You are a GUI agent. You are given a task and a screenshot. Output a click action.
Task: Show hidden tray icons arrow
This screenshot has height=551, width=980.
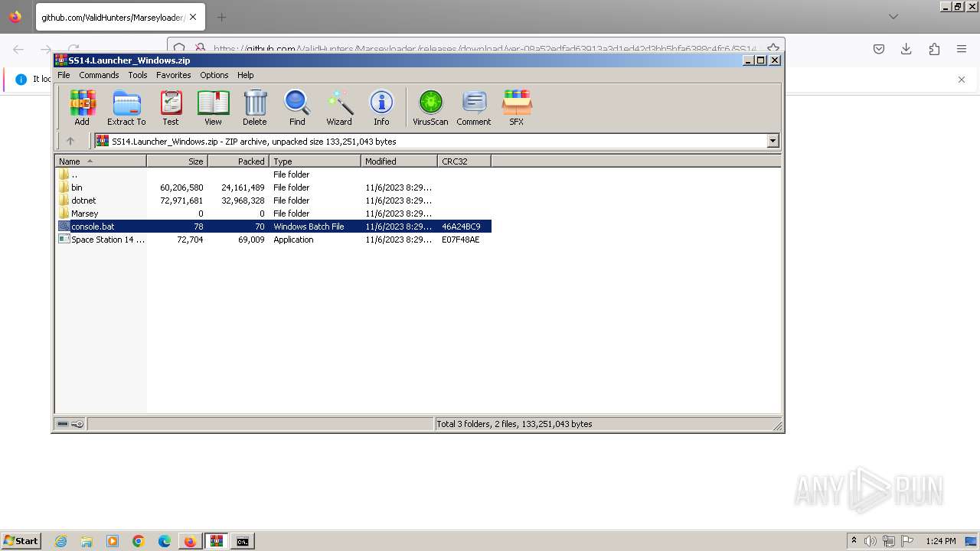854,541
